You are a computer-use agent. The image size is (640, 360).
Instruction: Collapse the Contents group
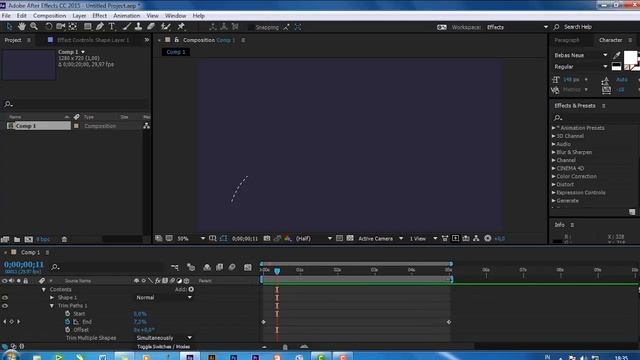[x=44, y=289]
